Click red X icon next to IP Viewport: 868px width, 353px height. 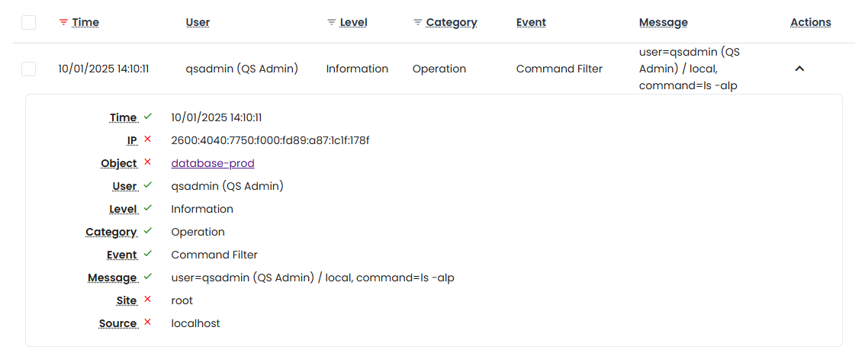pos(148,140)
